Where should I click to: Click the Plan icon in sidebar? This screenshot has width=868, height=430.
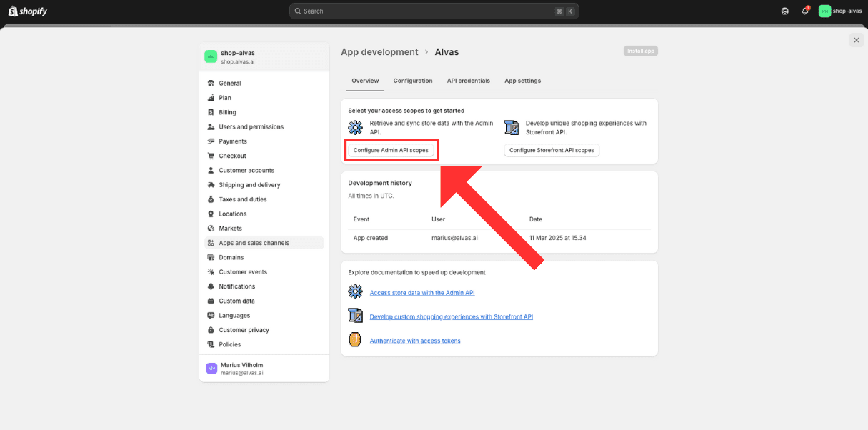[211, 98]
